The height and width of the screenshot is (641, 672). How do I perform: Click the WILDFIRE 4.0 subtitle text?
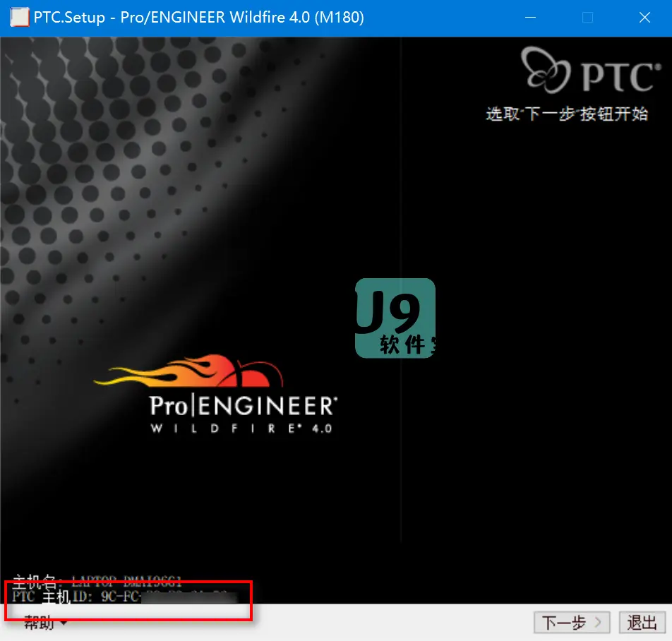(x=241, y=429)
